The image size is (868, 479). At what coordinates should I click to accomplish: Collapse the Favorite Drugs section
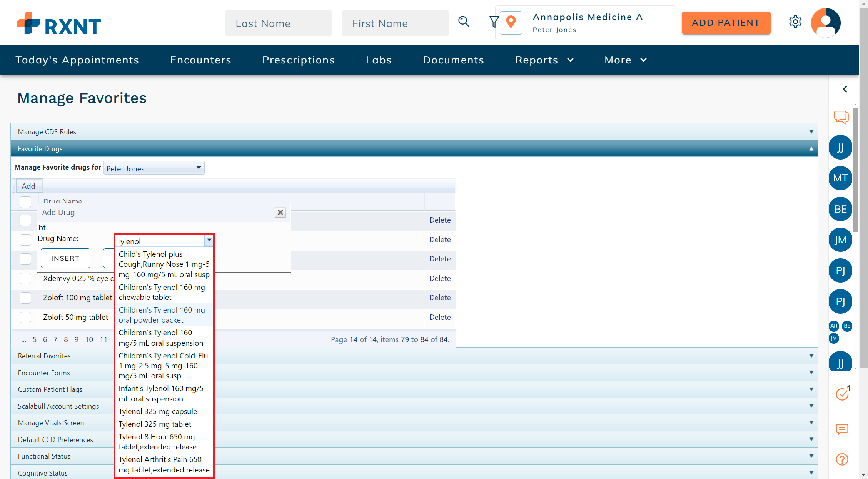(414, 149)
